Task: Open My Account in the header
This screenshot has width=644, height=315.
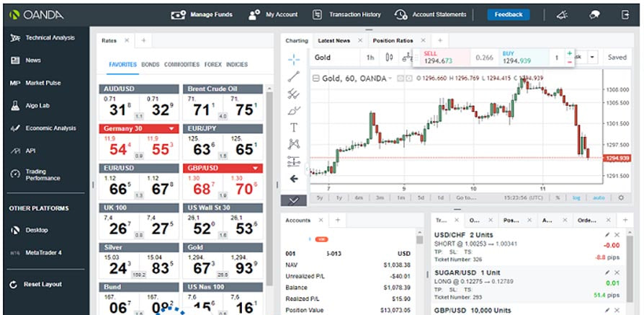Action: pyautogui.click(x=273, y=15)
